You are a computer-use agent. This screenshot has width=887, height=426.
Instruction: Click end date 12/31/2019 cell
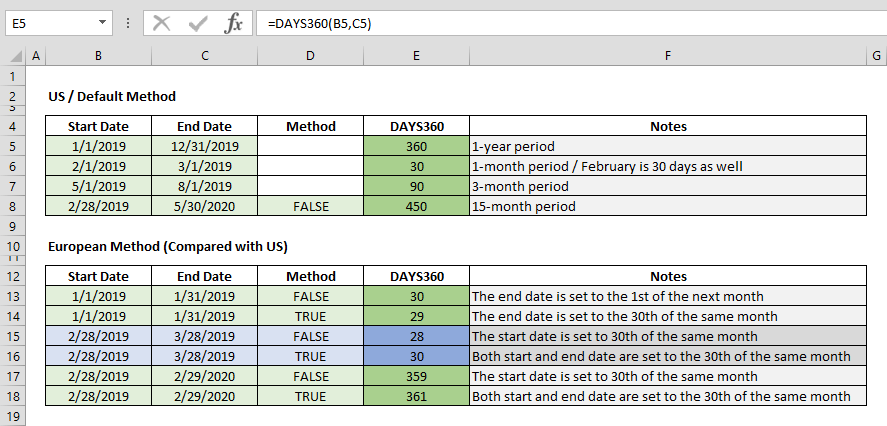[204, 146]
